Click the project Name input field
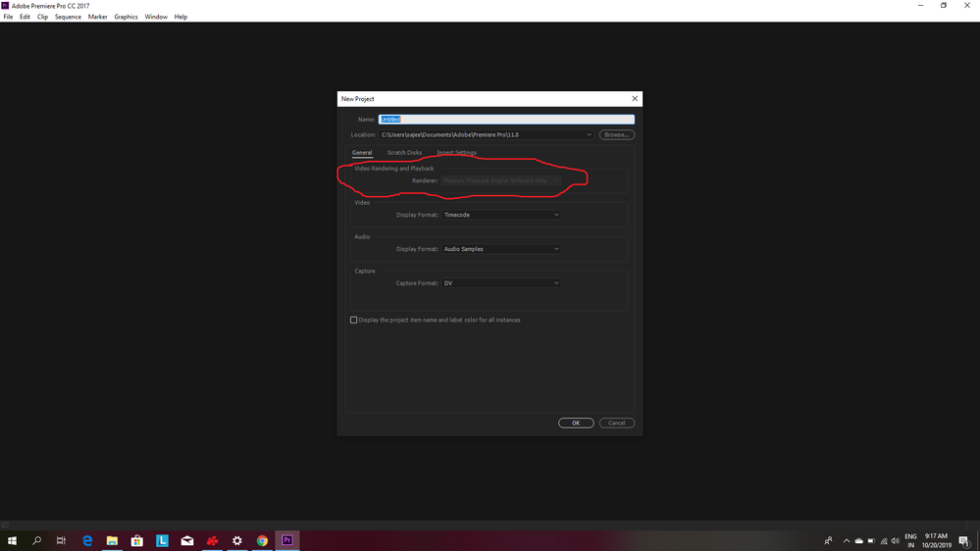 (506, 120)
